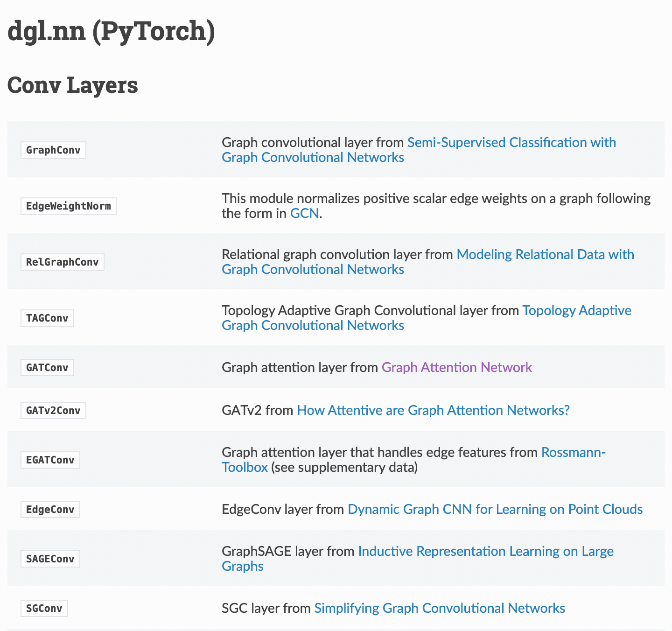The width and height of the screenshot is (672, 631).
Task: Click the visited Graph Attention Network link
Action: [x=456, y=367]
